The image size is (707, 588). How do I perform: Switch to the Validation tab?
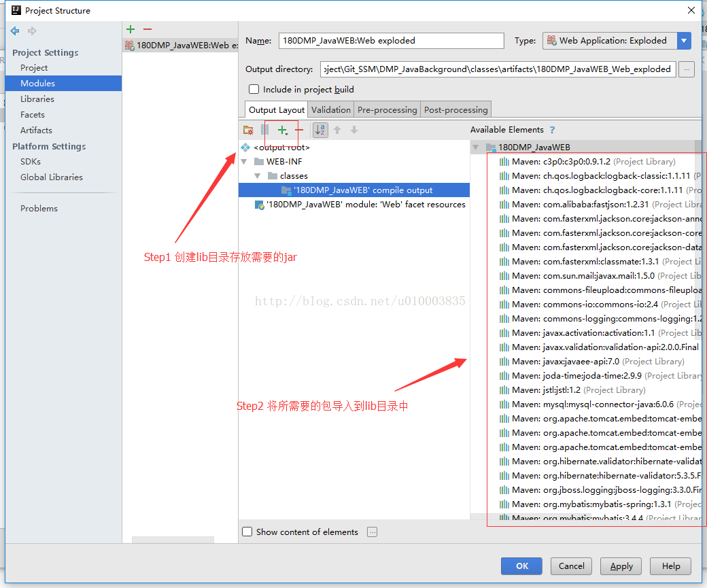pos(331,110)
